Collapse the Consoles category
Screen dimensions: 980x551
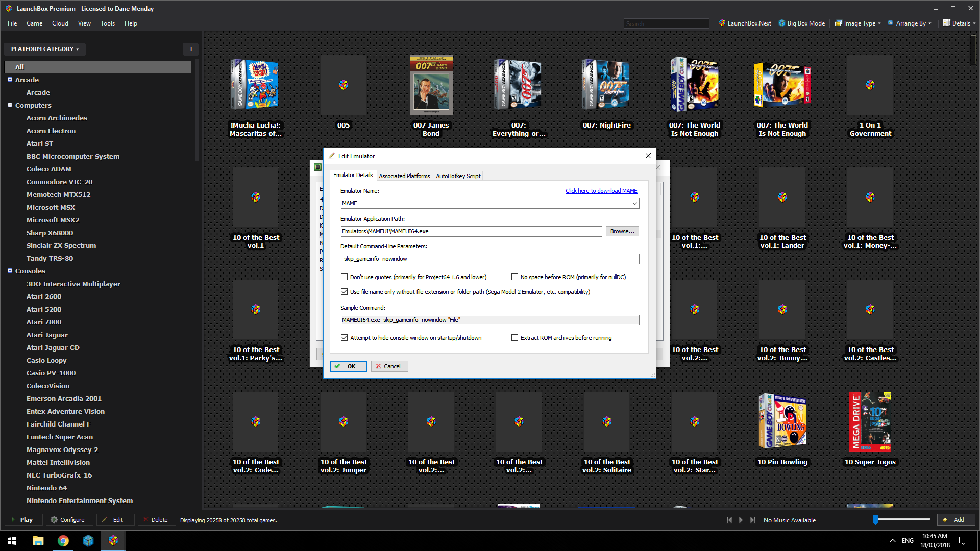click(x=10, y=271)
